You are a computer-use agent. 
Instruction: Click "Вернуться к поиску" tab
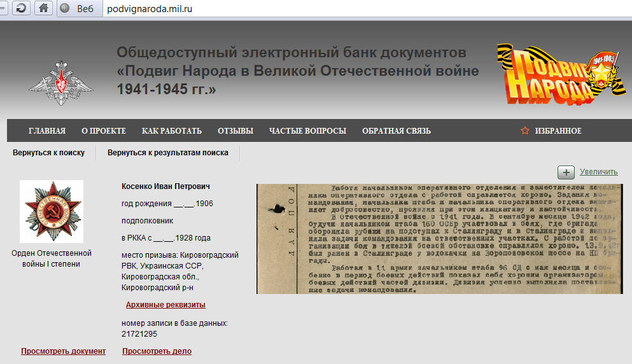click(48, 153)
